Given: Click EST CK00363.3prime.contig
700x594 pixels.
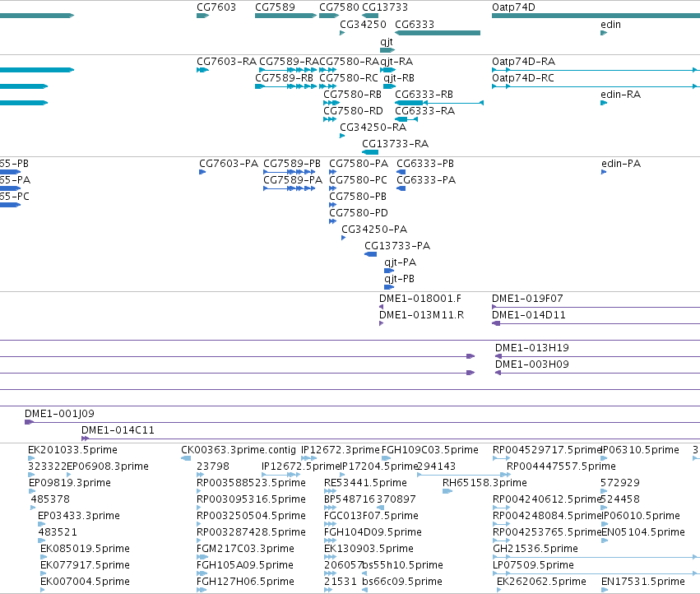Looking at the screenshot, I should tap(239, 450).
